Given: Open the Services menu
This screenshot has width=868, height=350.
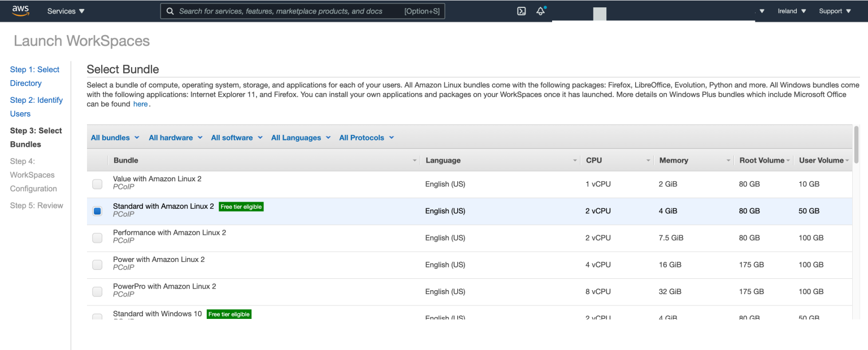Looking at the screenshot, I should click(66, 11).
